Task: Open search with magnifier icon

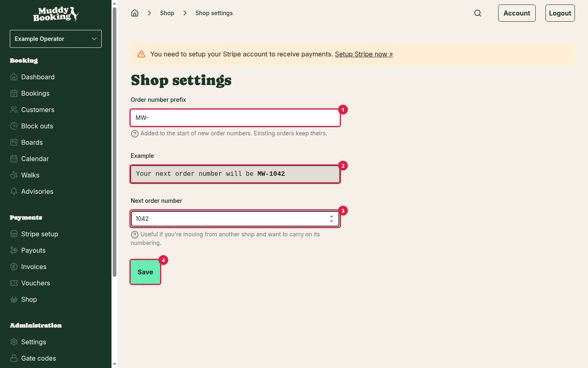Action: coord(478,13)
